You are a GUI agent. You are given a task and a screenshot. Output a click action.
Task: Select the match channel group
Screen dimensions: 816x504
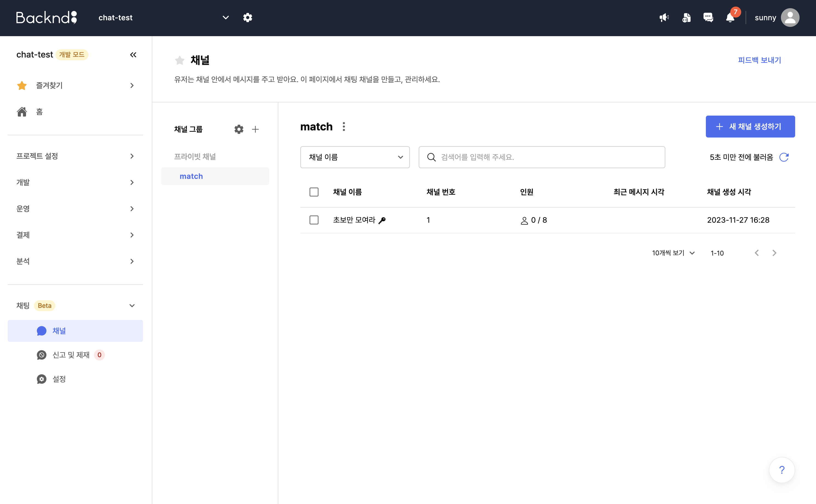click(215, 176)
